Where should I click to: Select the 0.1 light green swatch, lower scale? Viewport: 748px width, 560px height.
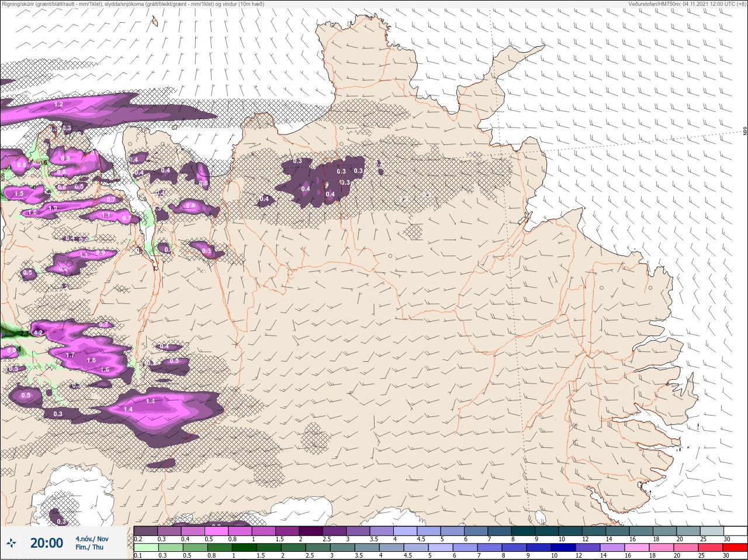(146, 548)
